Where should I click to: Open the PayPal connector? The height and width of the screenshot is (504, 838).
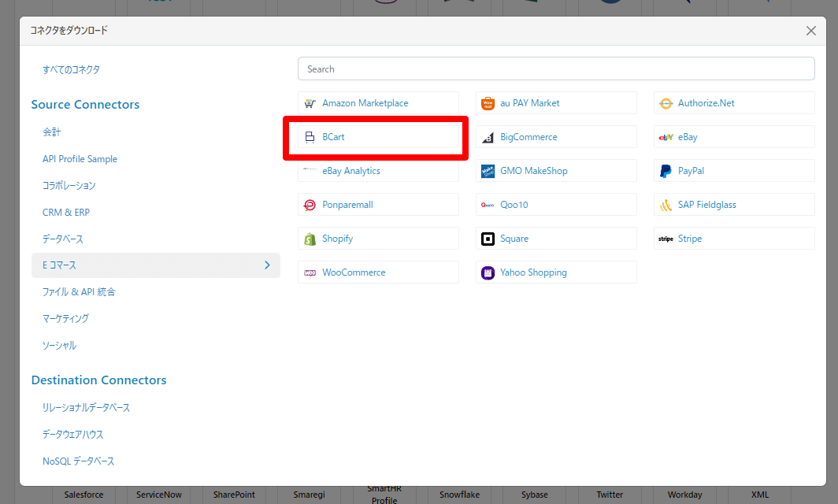point(734,171)
